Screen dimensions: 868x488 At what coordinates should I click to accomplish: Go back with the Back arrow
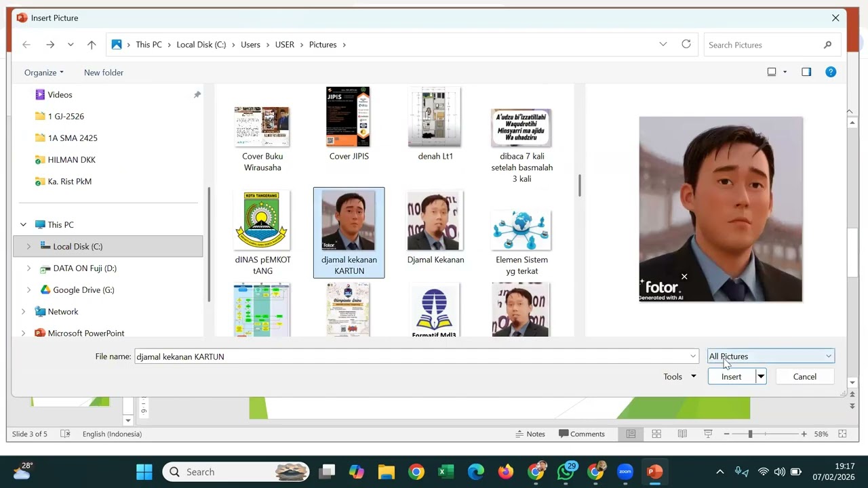(x=26, y=45)
